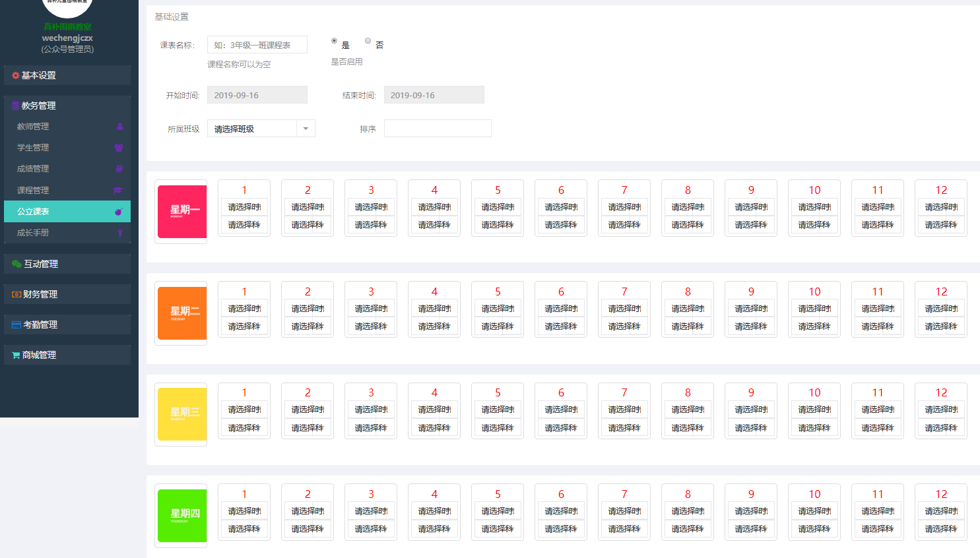Click the 结束时间 date field
The height and width of the screenshot is (558, 980).
pos(434,95)
